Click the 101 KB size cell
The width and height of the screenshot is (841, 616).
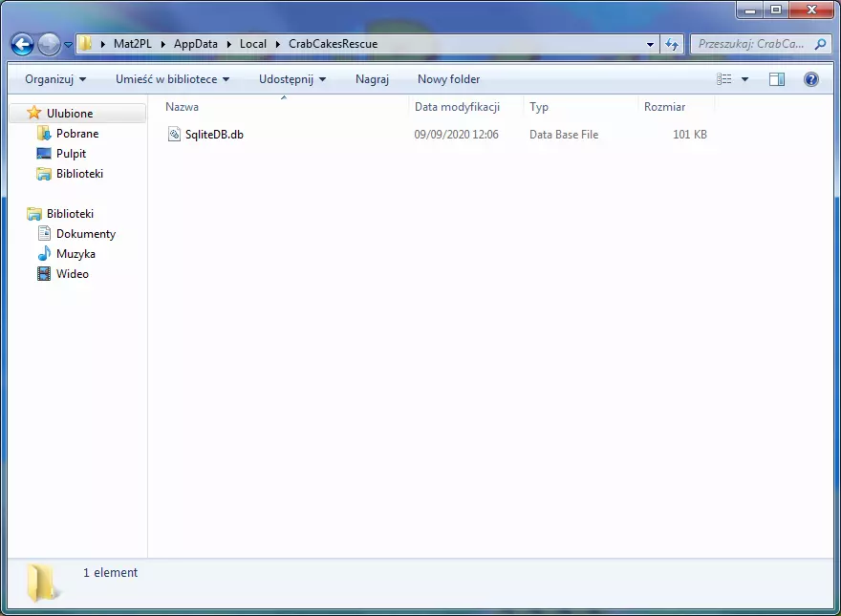pyautogui.click(x=690, y=135)
